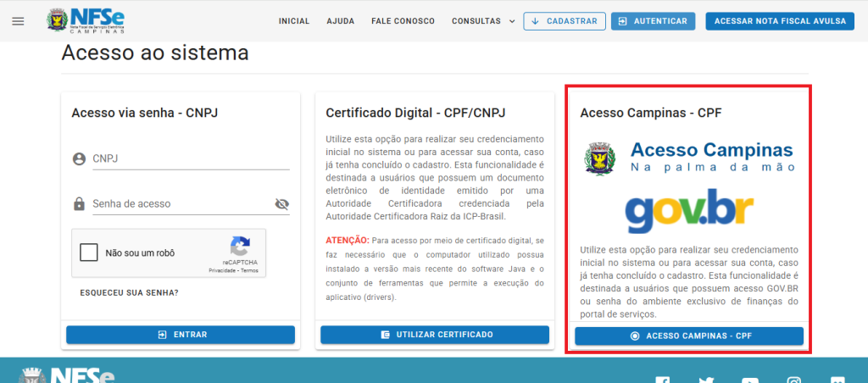
Task: Go to the INICIAL page
Action: 294,21
